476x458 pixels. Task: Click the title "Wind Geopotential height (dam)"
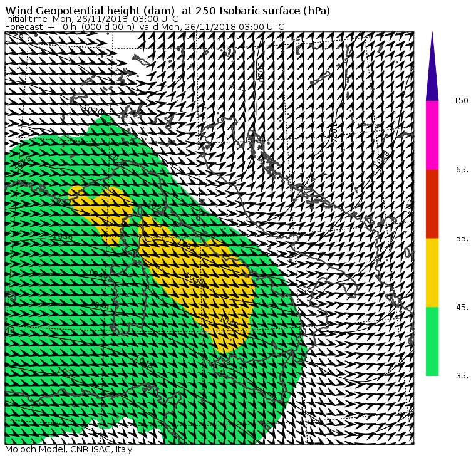[x=90, y=11]
